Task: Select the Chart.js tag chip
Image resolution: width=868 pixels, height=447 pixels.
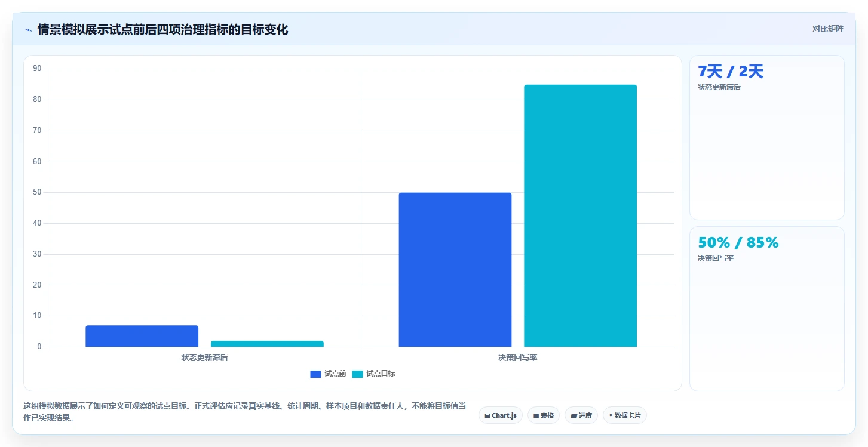Action: click(x=501, y=415)
